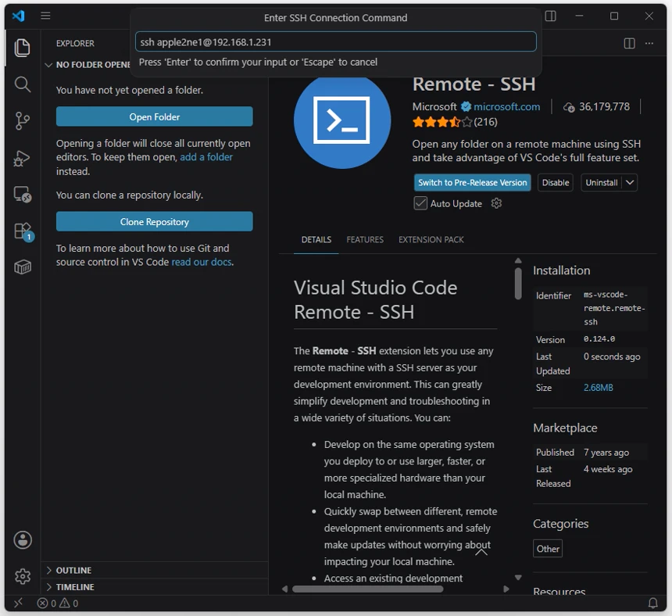Image resolution: width=672 pixels, height=616 pixels.
Task: Click the Microsoft publisher name
Action: (x=434, y=107)
